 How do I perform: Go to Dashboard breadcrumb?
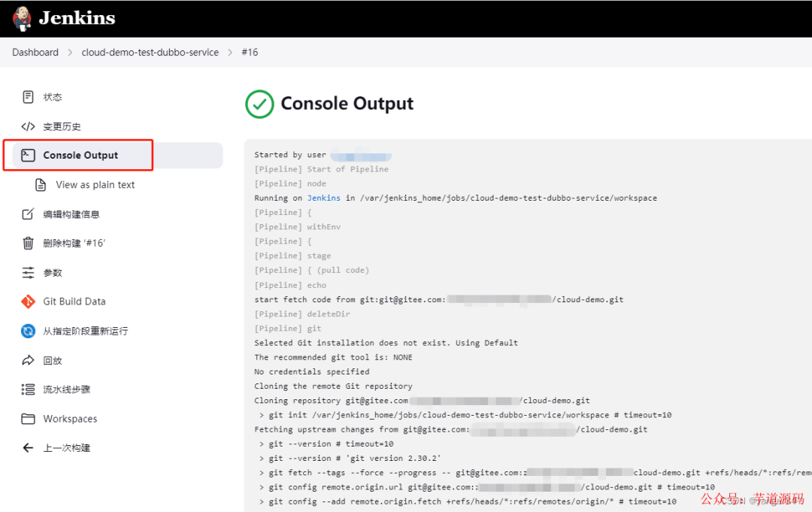pos(35,53)
